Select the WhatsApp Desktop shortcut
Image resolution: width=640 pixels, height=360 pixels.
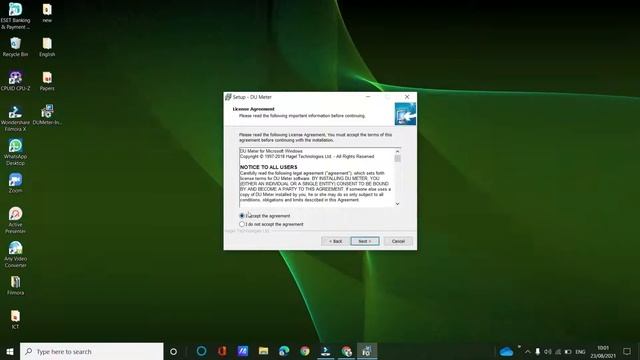15,152
